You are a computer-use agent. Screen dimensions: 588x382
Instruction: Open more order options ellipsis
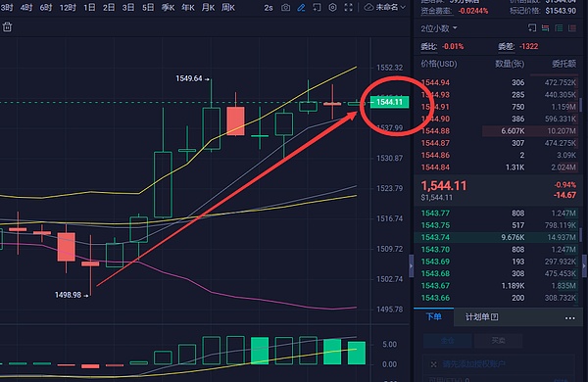pyautogui.click(x=570, y=318)
